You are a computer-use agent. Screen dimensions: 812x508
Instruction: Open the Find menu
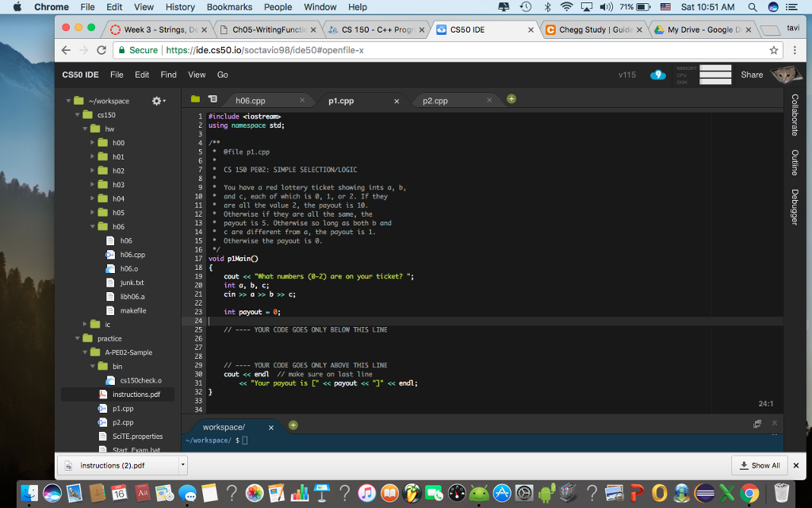click(168, 75)
